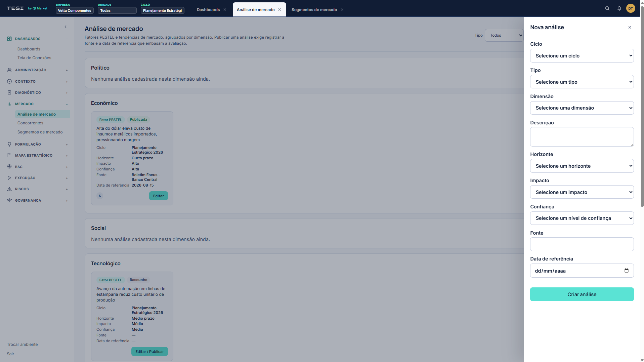Expand the Diagnóstico section

click(67, 93)
